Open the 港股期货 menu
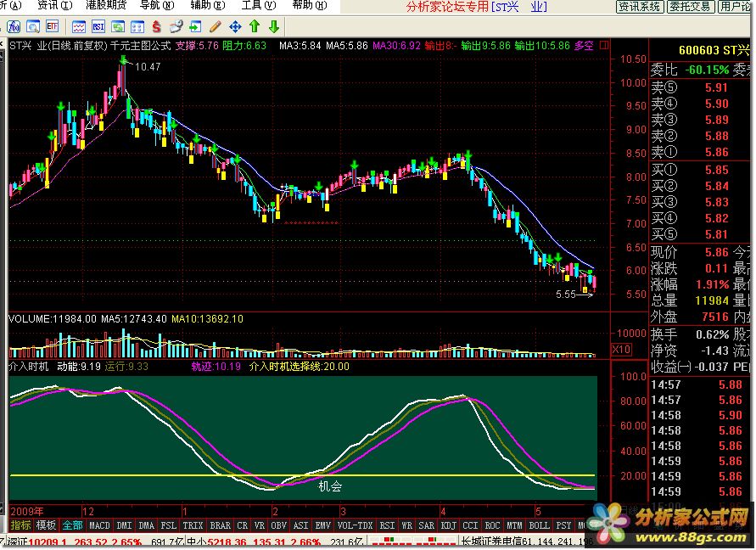756x550 pixels. coord(106,5)
